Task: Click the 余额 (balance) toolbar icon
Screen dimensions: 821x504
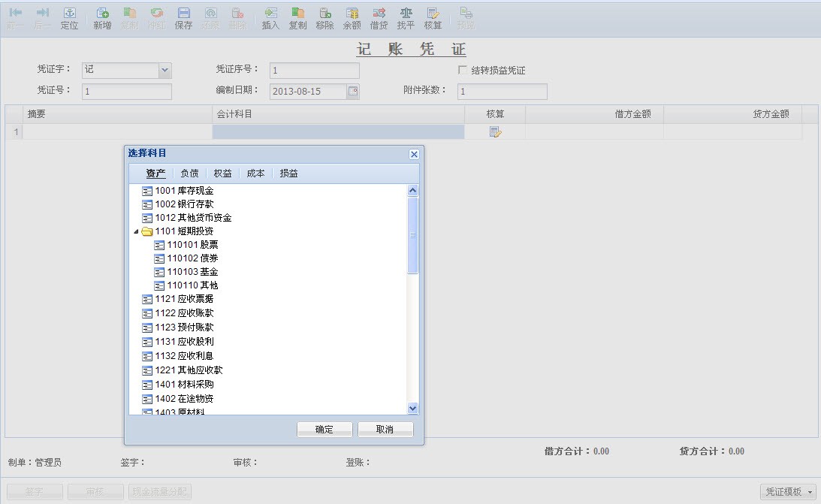Action: point(352,18)
